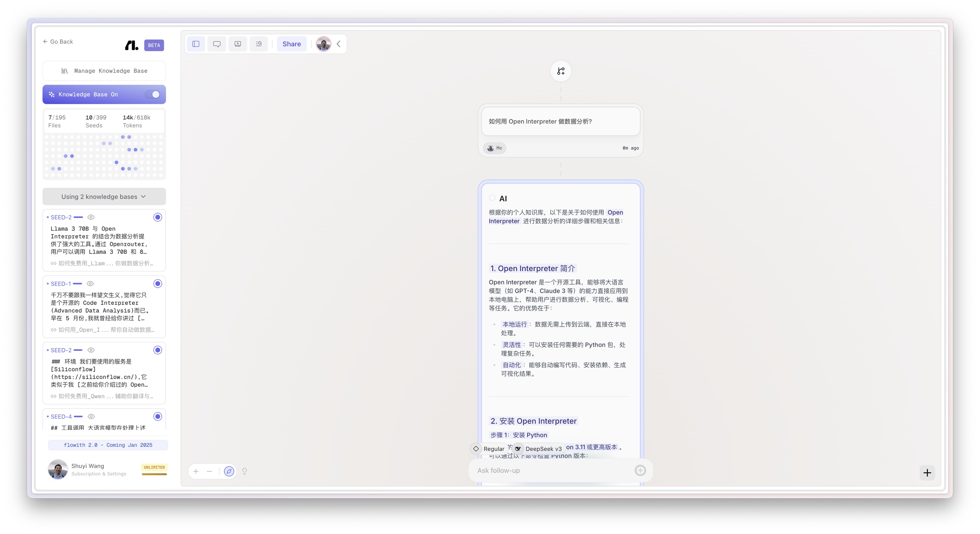Toggle eye icon of Siliconflow SEED-2 card
Viewport: 980px width, 534px height.
point(91,350)
